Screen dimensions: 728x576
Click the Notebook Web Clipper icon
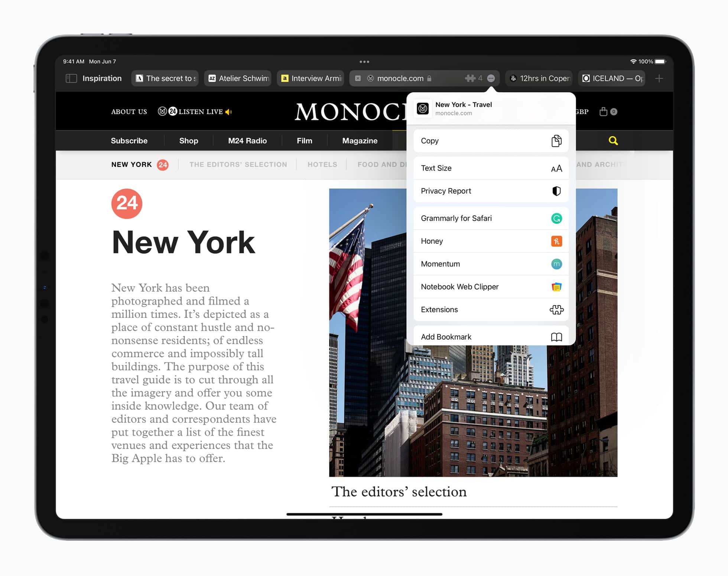(555, 286)
